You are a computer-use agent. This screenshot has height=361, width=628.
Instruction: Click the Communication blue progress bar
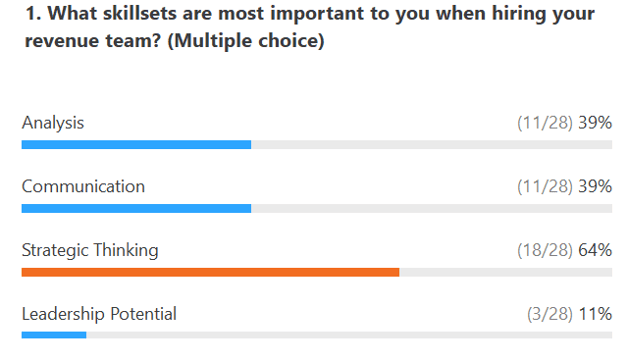(x=136, y=208)
